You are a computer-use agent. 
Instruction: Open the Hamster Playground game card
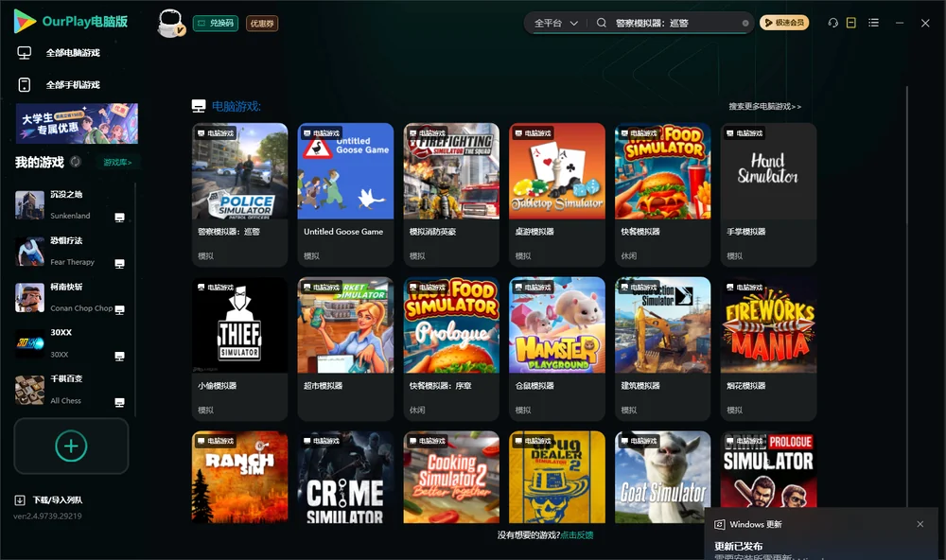pos(557,349)
